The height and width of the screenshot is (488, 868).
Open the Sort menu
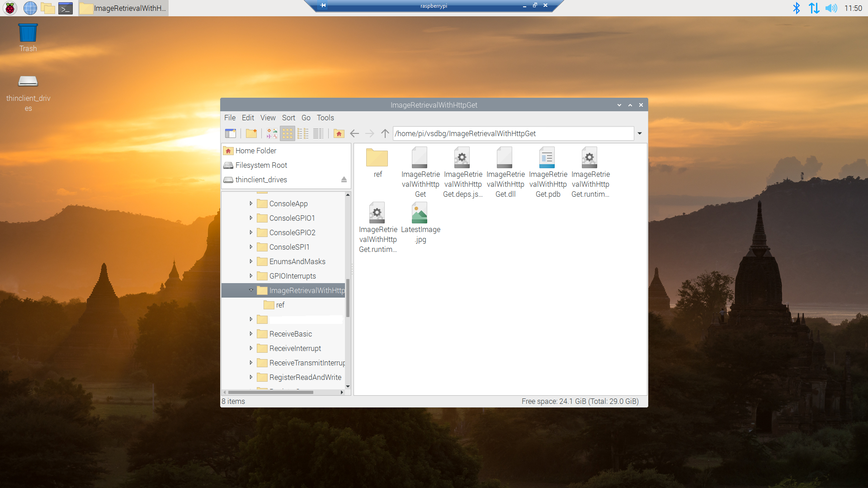coord(288,118)
